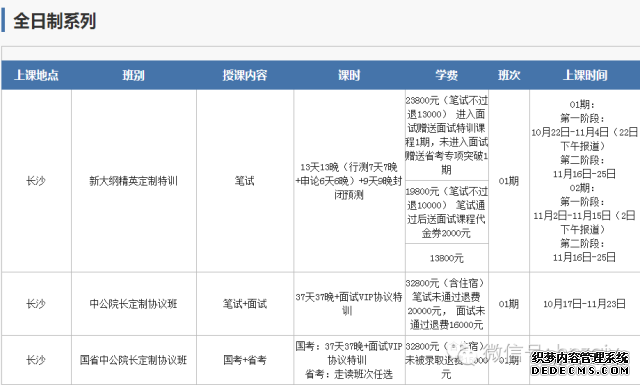Click the 13800元 tuition cell

coord(447,258)
